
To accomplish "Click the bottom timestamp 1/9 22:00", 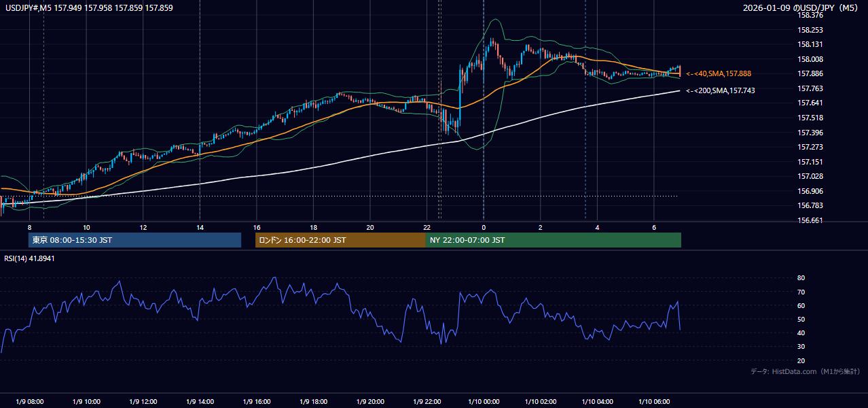I will tap(427, 401).
